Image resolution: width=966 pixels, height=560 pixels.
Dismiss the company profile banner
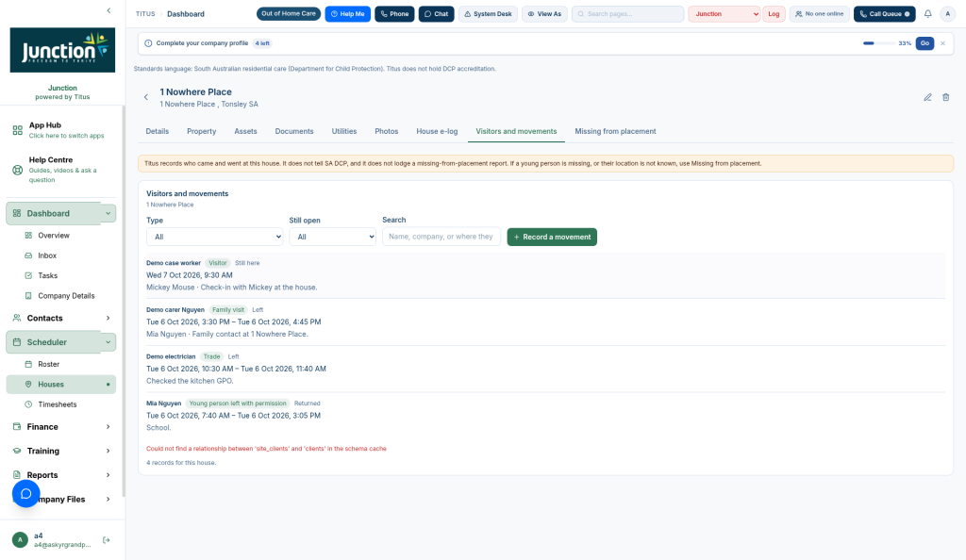[x=942, y=43]
